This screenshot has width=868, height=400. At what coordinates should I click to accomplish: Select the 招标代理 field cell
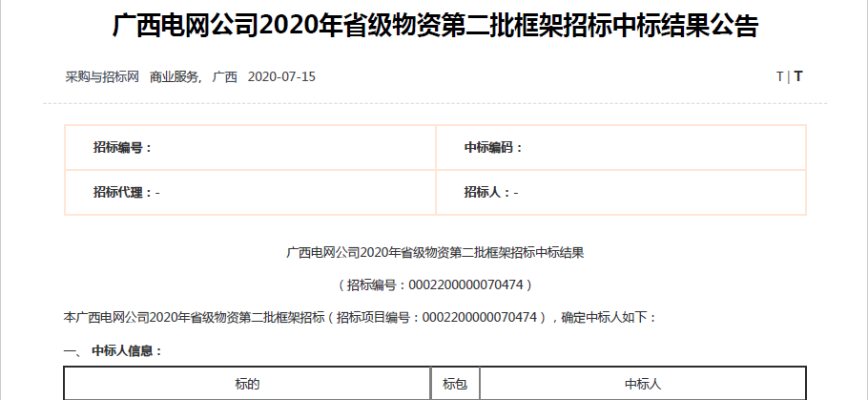click(127, 192)
